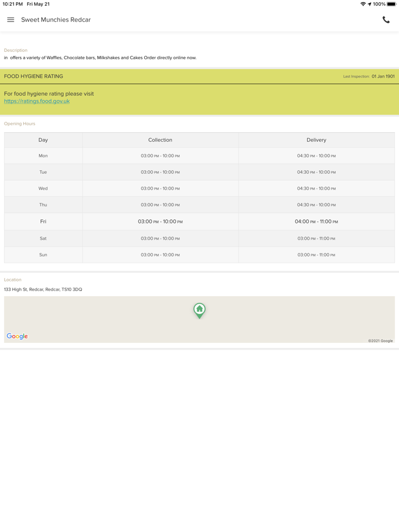This screenshot has width=399, height=532.
Task: Click the Collection column header
Action: coord(160,140)
